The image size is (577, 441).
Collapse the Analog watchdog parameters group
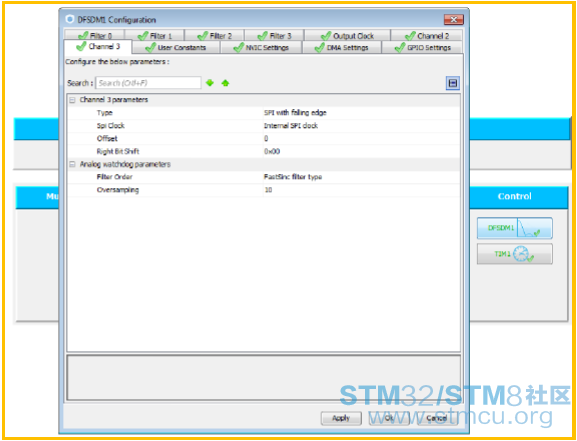[x=72, y=164]
